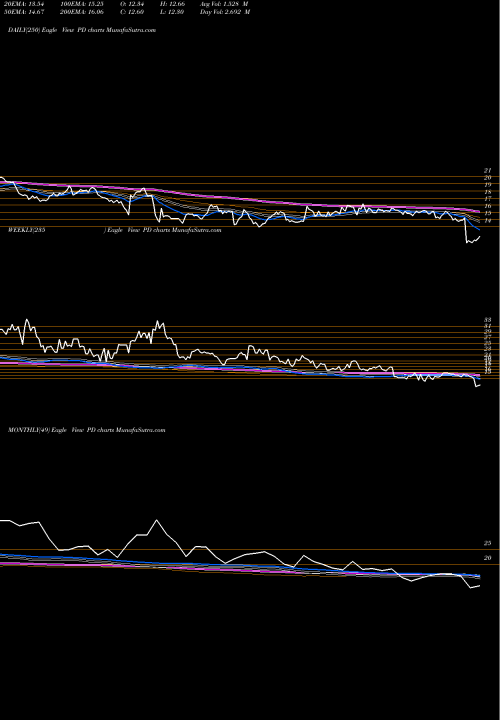500x720 pixels.
Task: Click the 50EMA value readout
Action: click(x=23, y=12)
